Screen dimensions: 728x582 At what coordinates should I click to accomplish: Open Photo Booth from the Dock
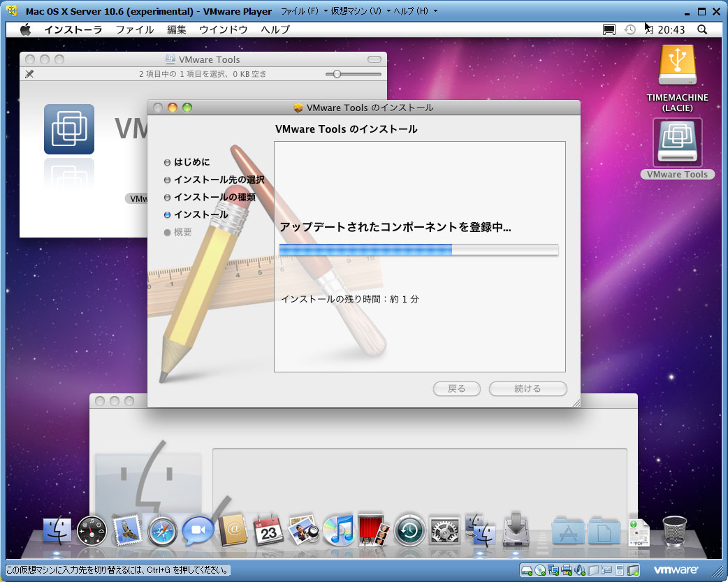[374, 532]
